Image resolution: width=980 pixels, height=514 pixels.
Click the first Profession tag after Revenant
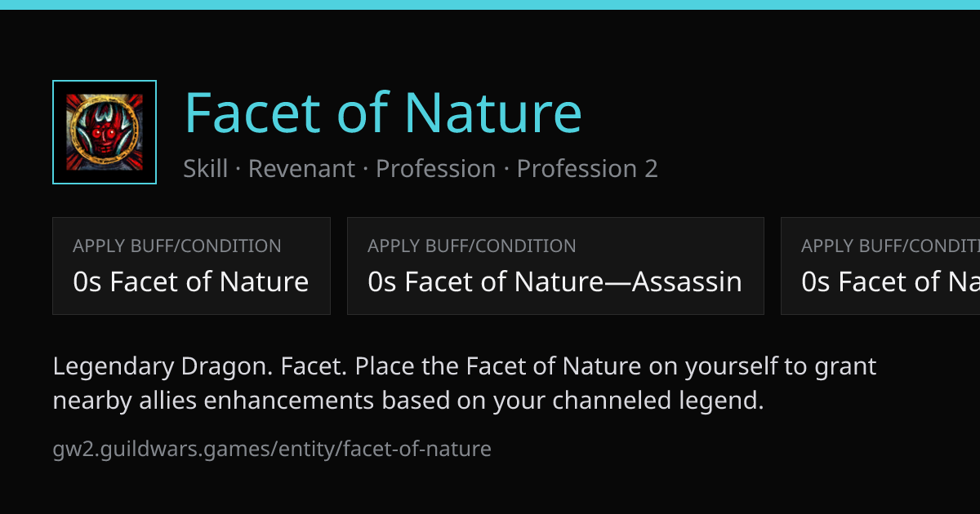click(x=435, y=169)
